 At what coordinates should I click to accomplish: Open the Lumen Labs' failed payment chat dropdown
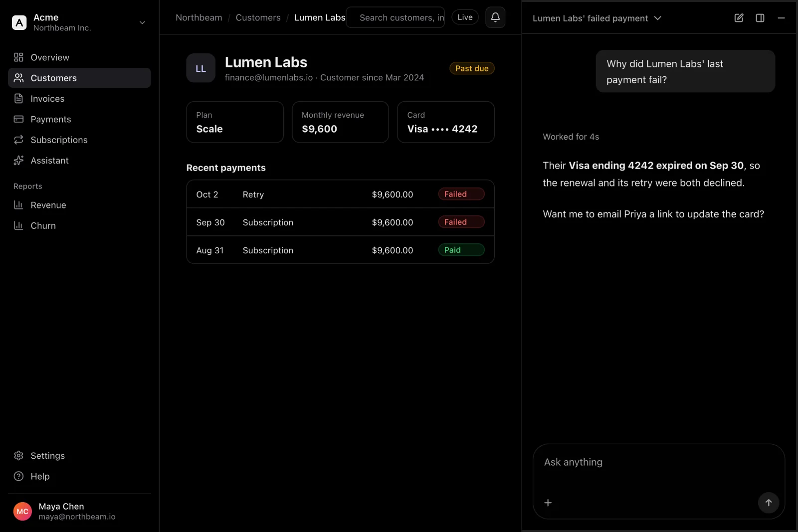click(597, 18)
